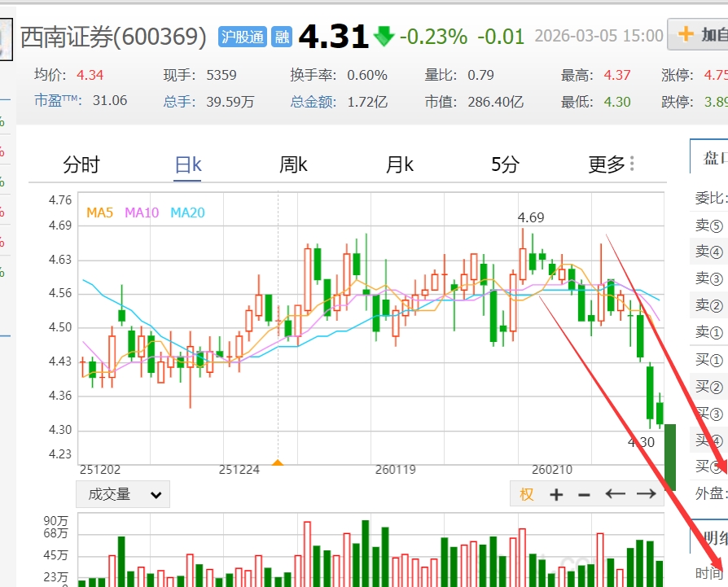
Task: Open the 成交量 indicator dropdown
Action: click(123, 495)
